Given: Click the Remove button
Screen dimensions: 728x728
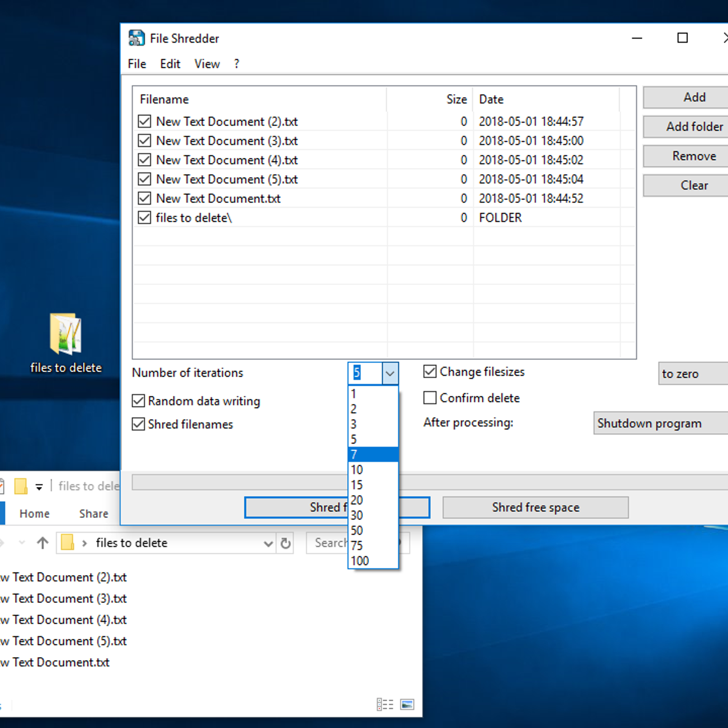Looking at the screenshot, I should (686, 156).
